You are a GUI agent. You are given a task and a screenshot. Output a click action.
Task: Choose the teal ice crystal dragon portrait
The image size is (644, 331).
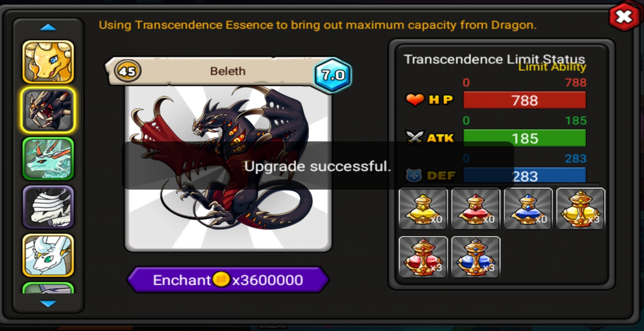click(48, 159)
